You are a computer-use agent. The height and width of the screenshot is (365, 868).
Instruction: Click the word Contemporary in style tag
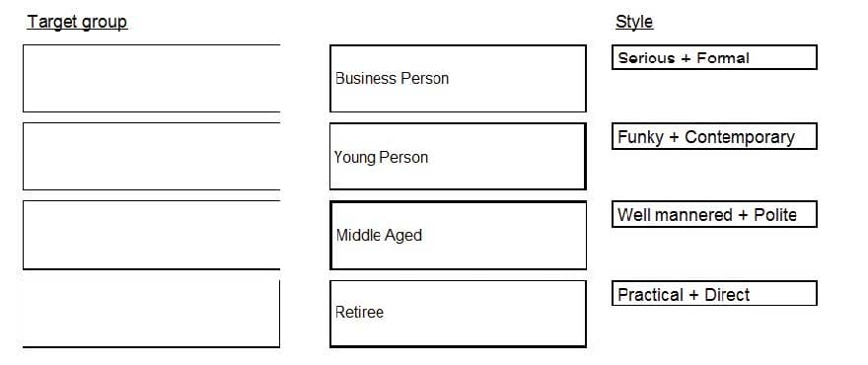click(740, 137)
